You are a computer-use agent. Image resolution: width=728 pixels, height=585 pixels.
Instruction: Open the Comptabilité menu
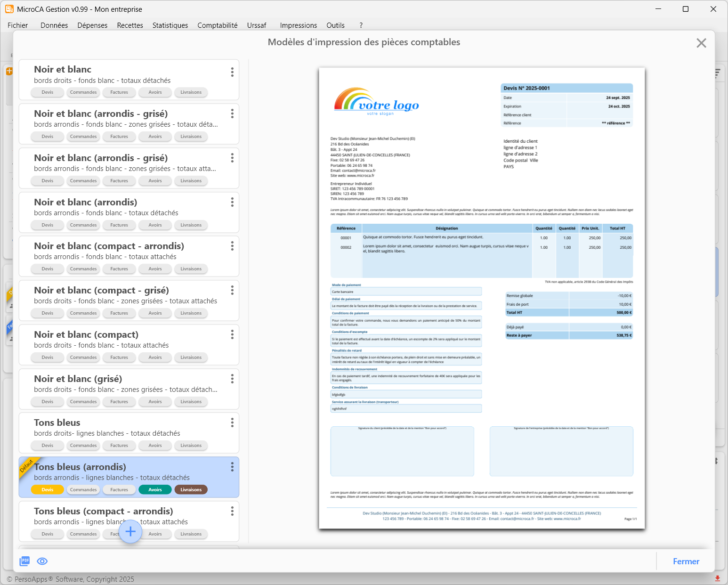coord(217,25)
